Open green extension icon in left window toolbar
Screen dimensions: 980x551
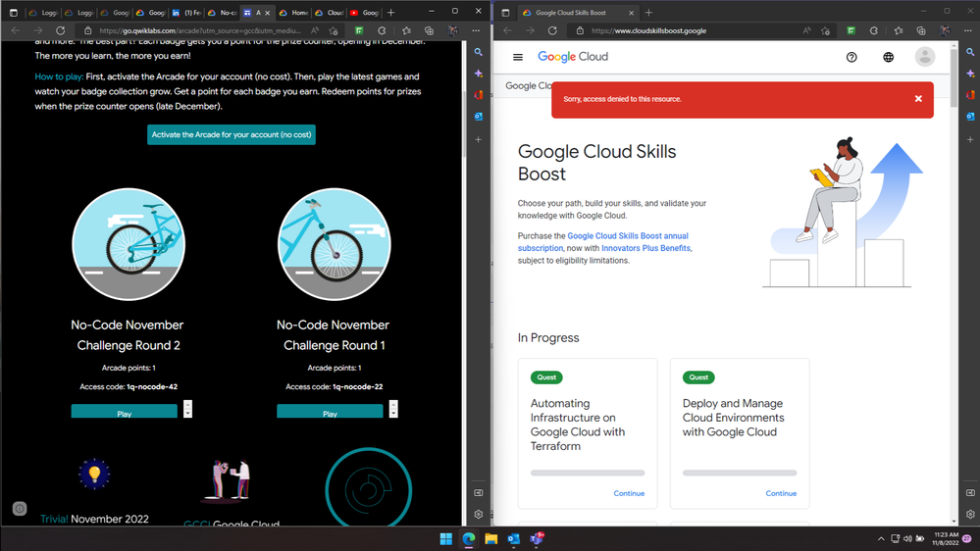359,30
